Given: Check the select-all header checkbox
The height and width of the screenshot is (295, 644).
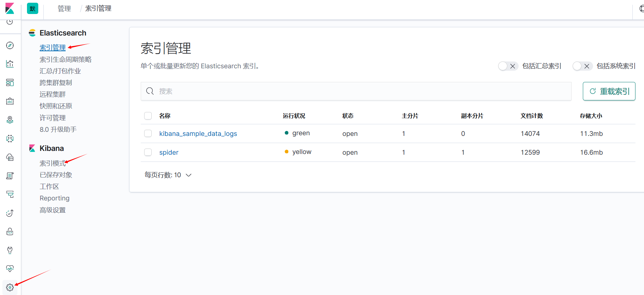Looking at the screenshot, I should point(148,116).
